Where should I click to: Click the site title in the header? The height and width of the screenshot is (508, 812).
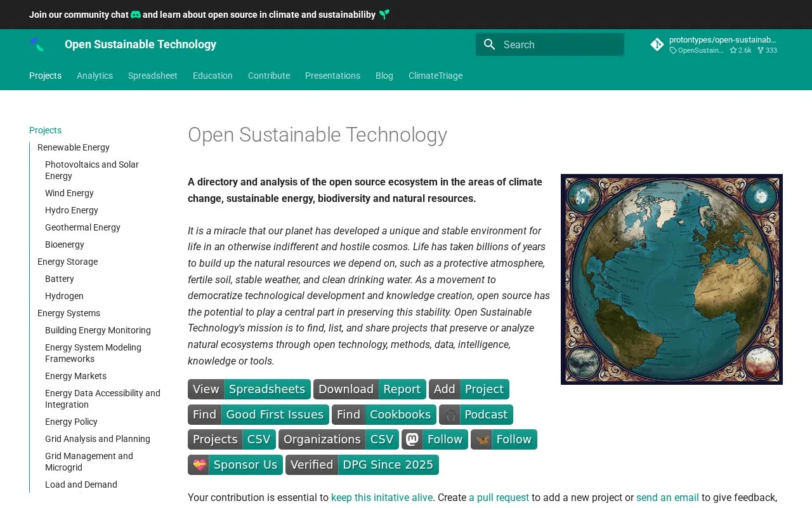tap(140, 44)
